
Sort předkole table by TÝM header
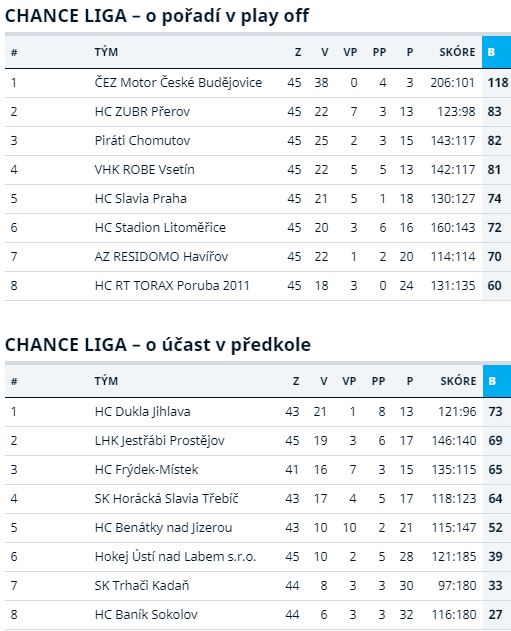(x=106, y=381)
